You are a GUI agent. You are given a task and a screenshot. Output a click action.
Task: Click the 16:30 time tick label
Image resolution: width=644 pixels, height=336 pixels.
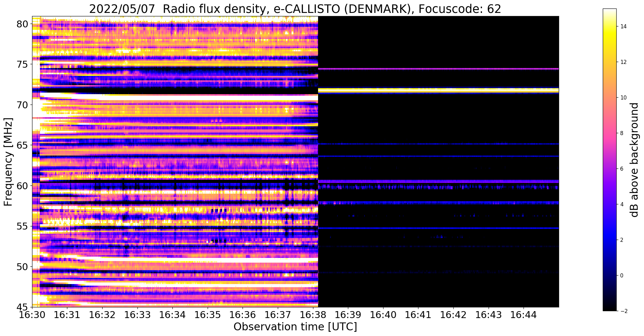pyautogui.click(x=32, y=315)
